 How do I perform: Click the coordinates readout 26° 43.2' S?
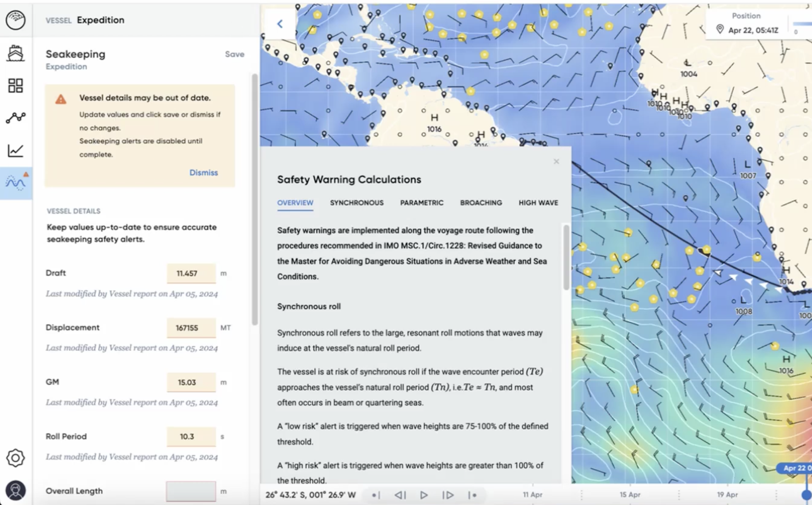311,495
